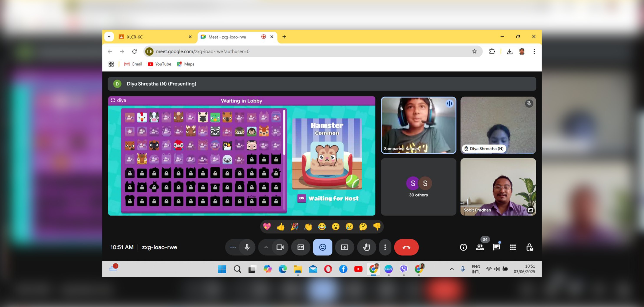Close the XLCR-6C tab
The height and width of the screenshot is (307, 644).
(x=190, y=37)
